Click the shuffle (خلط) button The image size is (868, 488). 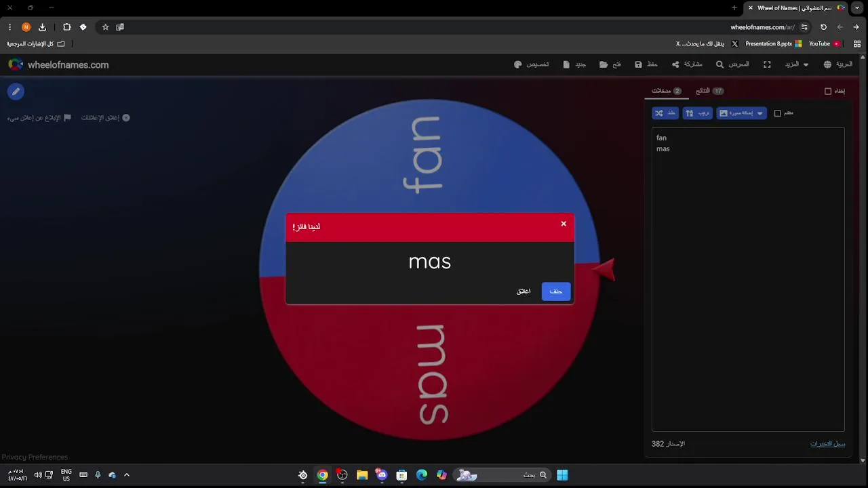pyautogui.click(x=665, y=113)
